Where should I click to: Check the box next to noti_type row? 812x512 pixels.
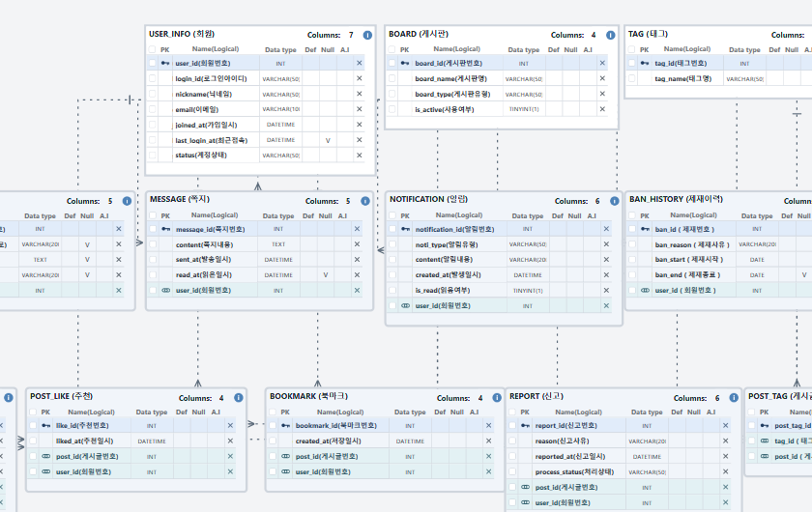tap(392, 244)
